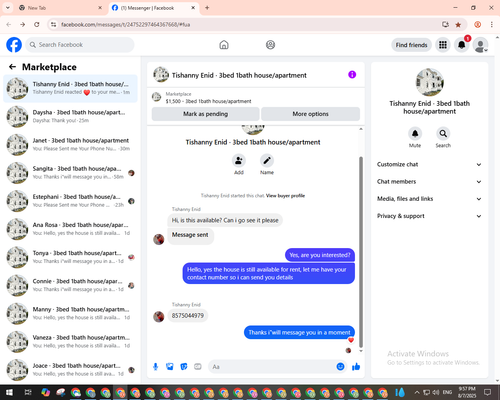Open Windows Start button
The image size is (500, 400).
tap(9, 392)
